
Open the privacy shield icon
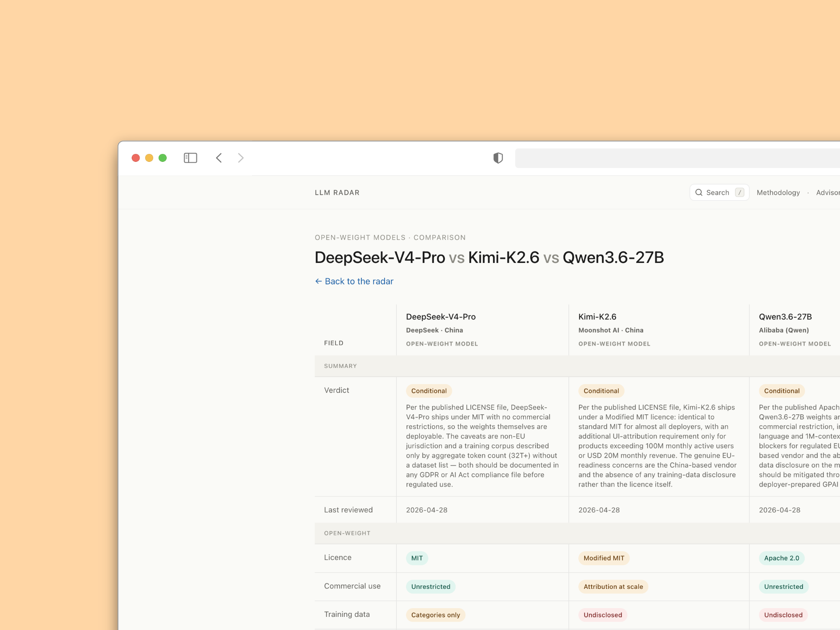[x=498, y=158]
